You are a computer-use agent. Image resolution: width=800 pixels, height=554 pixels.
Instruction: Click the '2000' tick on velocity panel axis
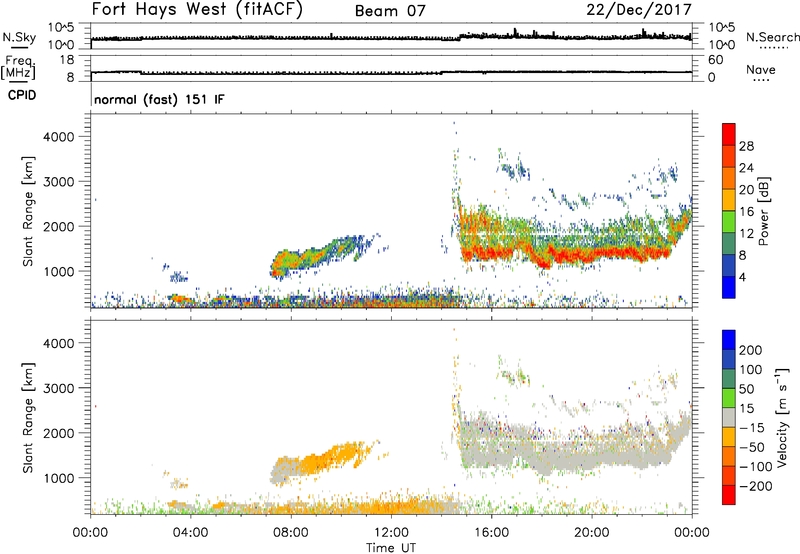click(x=59, y=433)
